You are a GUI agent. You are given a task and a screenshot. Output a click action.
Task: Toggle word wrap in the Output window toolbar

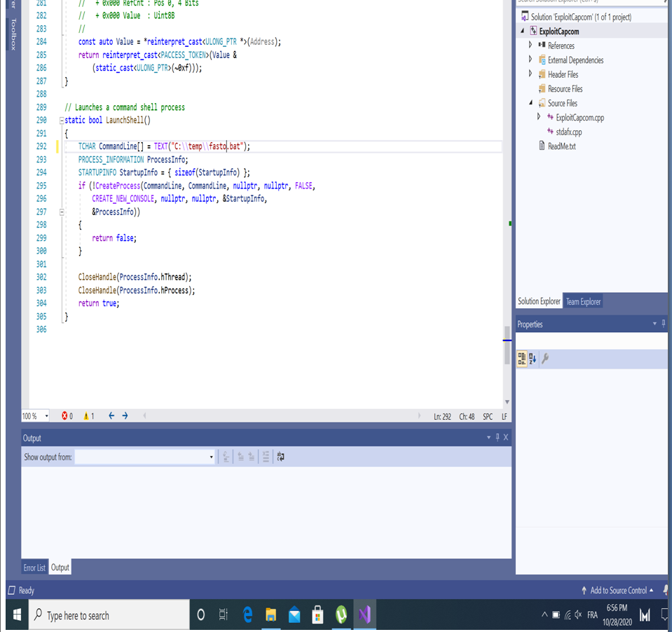coord(280,457)
